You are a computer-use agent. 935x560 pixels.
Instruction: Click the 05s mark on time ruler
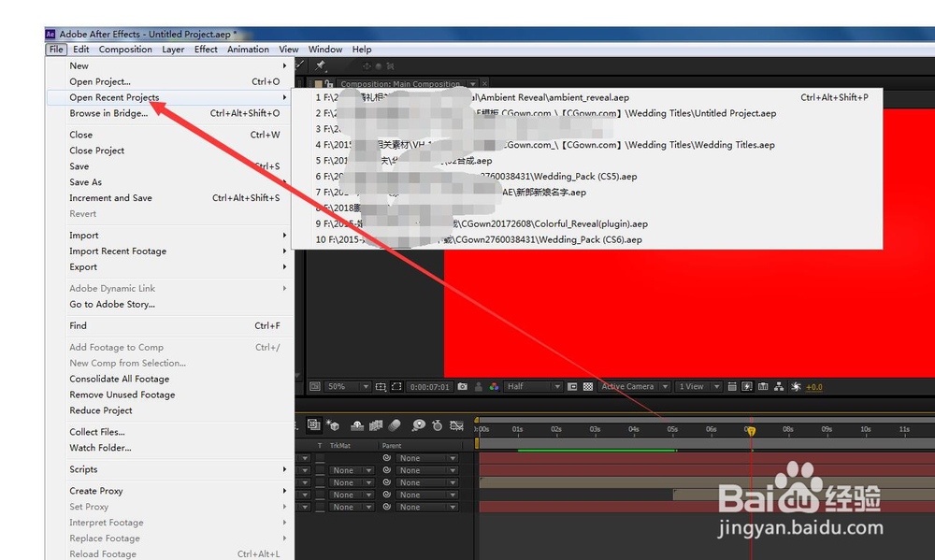(672, 429)
